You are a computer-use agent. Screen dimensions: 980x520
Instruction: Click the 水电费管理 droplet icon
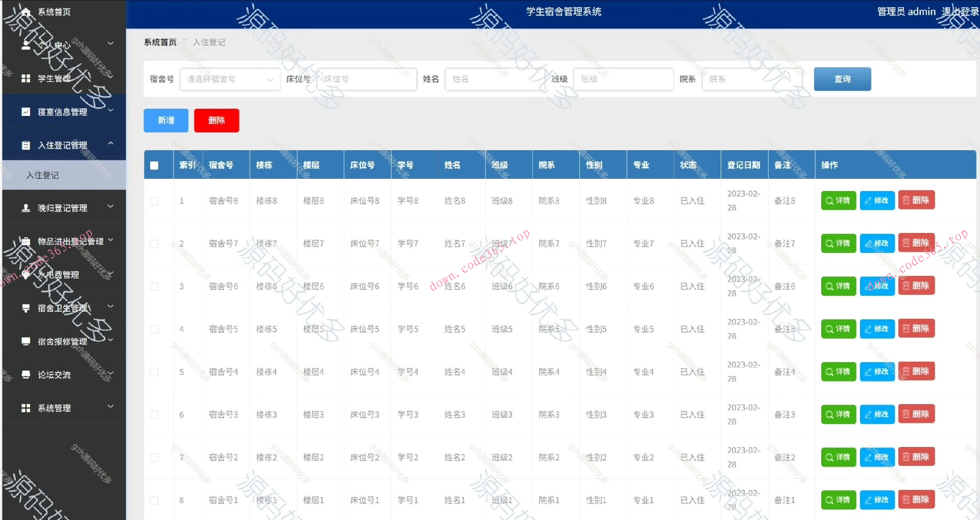click(x=27, y=274)
